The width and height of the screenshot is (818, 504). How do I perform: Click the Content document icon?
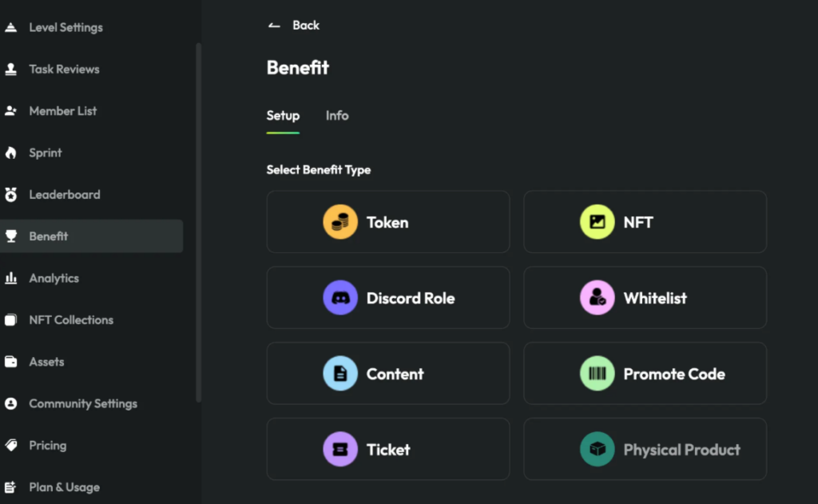pos(340,374)
